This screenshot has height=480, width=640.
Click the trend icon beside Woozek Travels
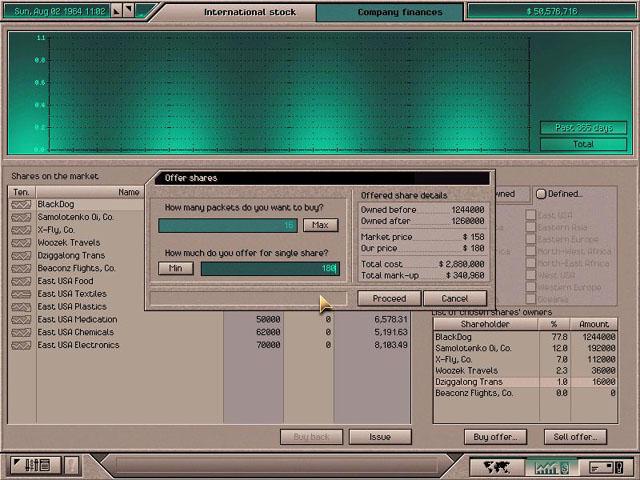21,243
